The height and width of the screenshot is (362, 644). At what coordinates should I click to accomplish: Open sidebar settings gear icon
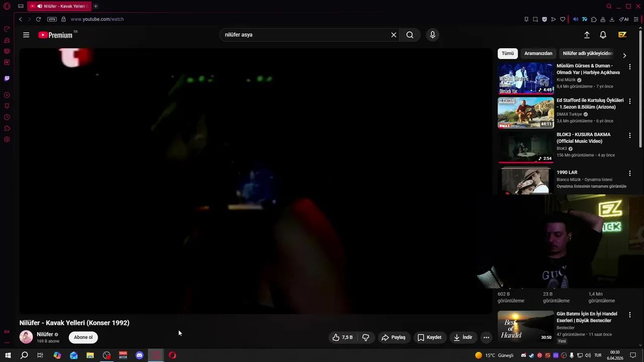tap(7, 139)
